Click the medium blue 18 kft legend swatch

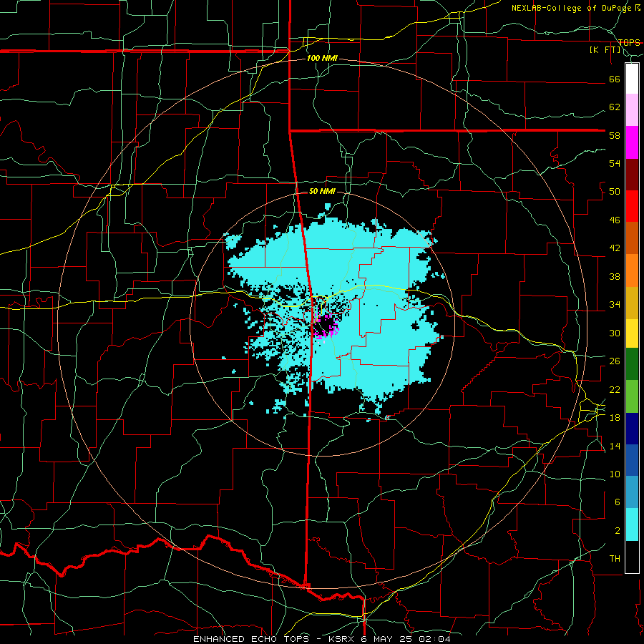632,460
